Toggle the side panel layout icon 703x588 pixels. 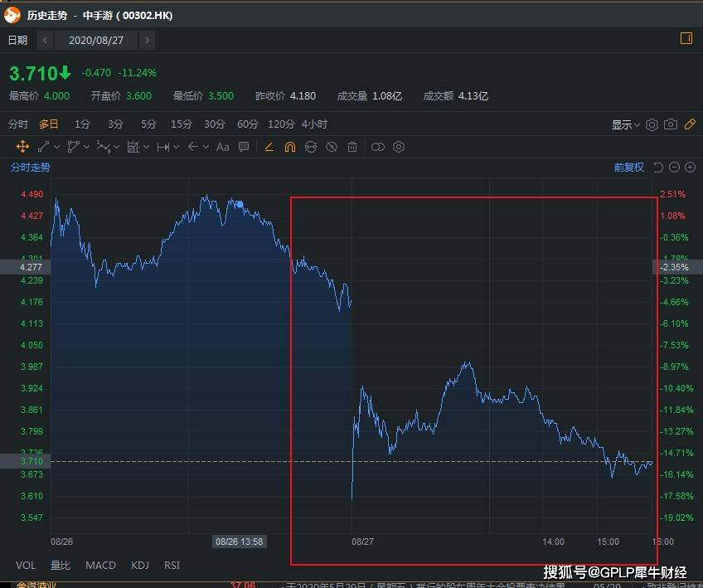[x=686, y=38]
